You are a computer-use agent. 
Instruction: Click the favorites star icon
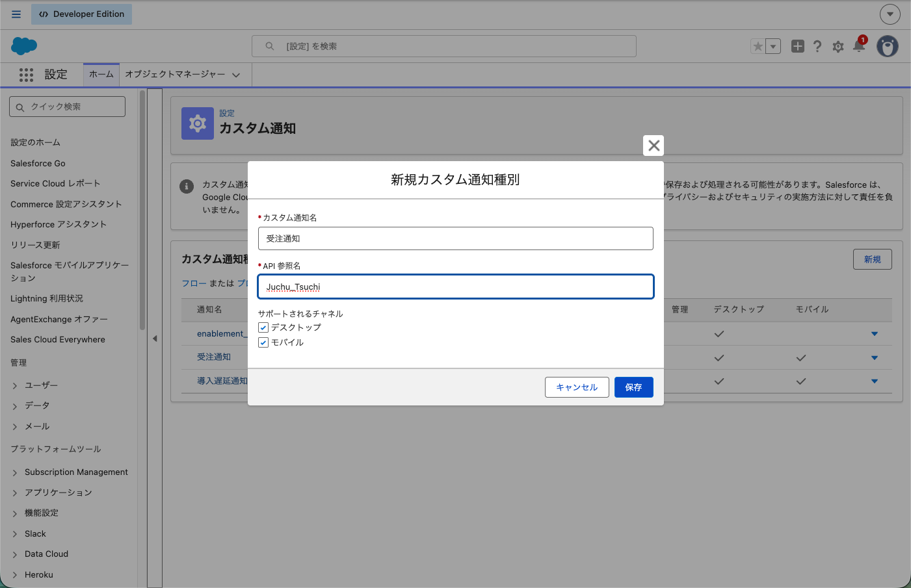click(758, 46)
